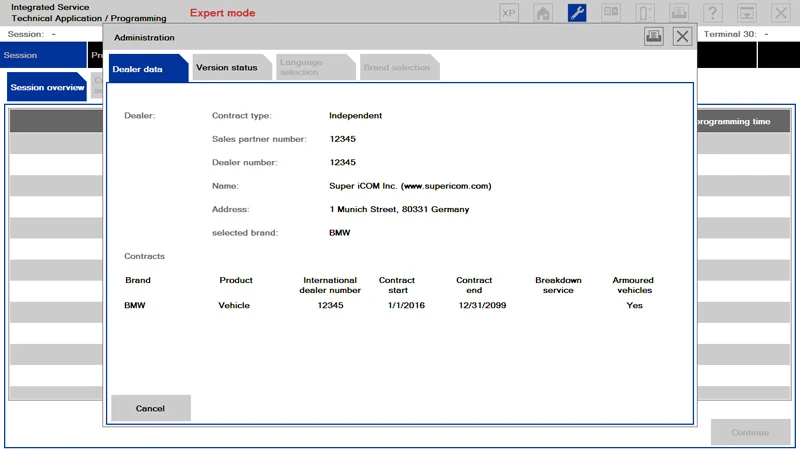Click the Continue button in main window
Viewport: 800px width, 450px height.
(750, 432)
